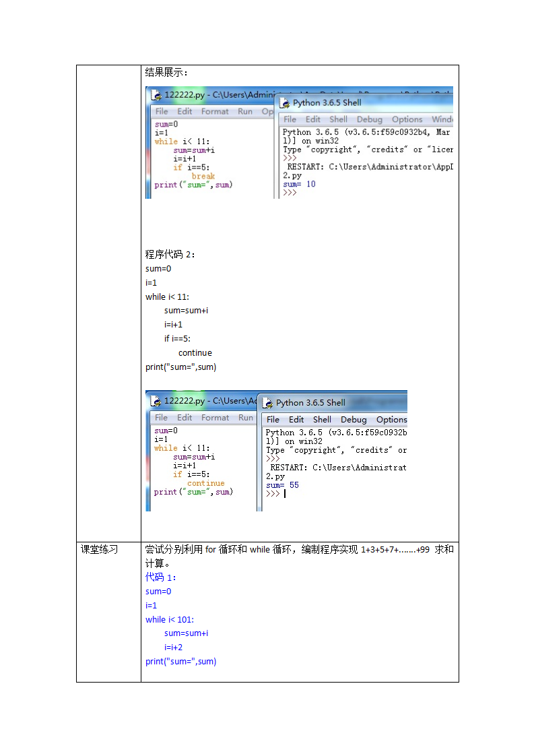
Task: Click the blue 'while i< 101:' code line
Action: (x=170, y=619)
